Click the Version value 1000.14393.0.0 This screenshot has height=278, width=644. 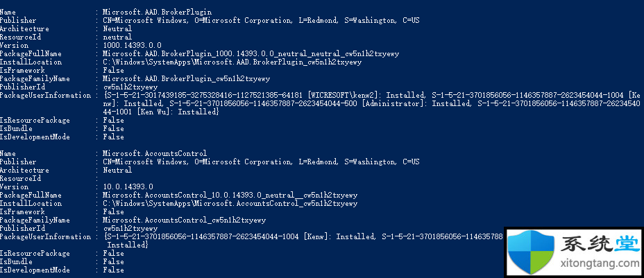coord(133,45)
